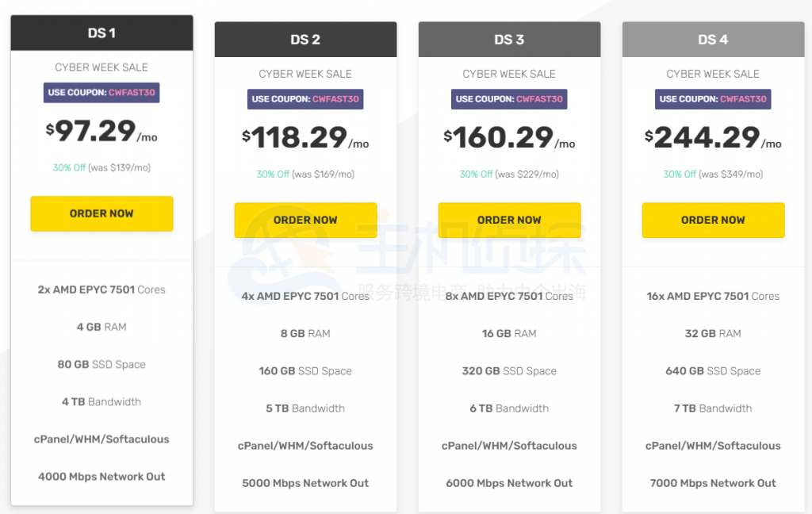The image size is (812, 514).
Task: Copy the coupon badge in the DS 2 card
Action: [x=305, y=99]
